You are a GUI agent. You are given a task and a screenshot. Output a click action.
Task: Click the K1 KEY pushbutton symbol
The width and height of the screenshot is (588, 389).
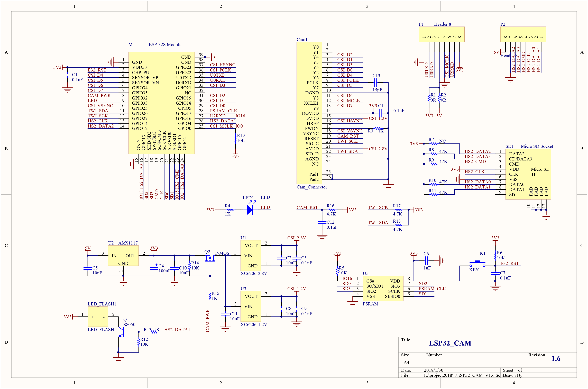(x=477, y=264)
